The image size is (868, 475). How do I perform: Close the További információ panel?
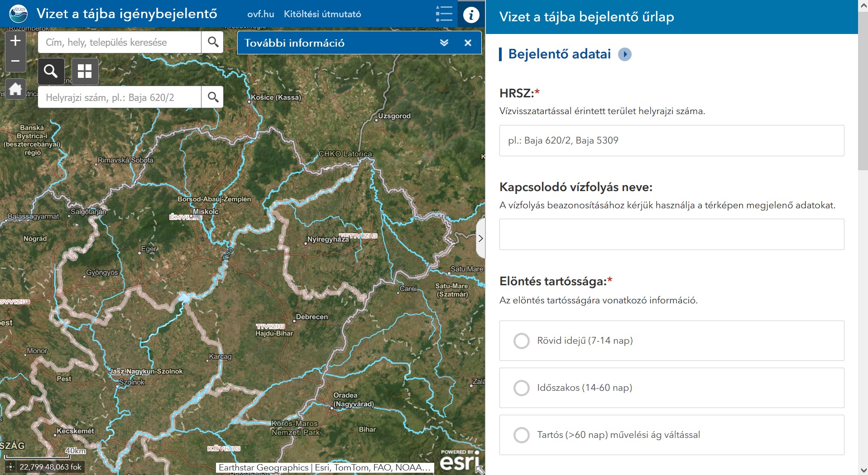coord(468,43)
